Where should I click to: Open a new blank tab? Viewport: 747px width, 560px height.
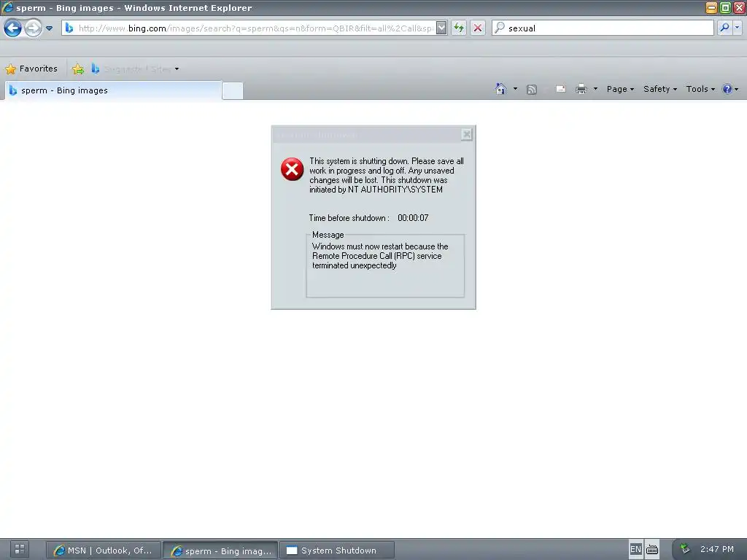[233, 91]
